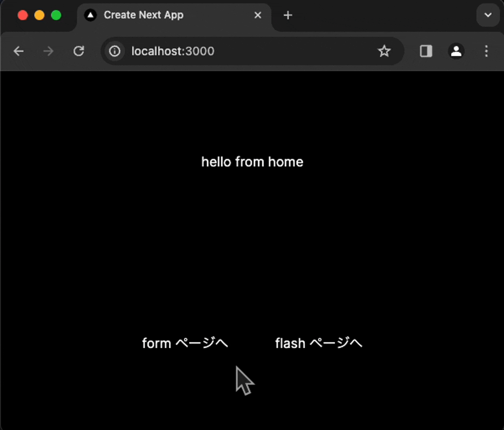Open the three-dot Chrome menu
The image size is (504, 430).
coord(486,51)
